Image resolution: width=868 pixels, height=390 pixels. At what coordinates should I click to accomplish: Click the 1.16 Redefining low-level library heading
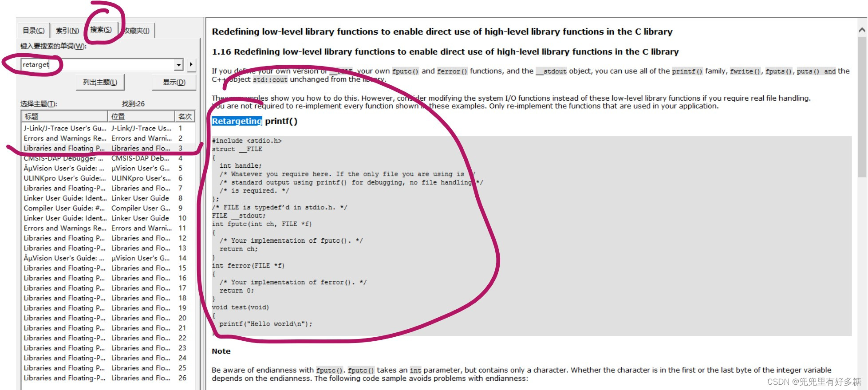point(445,51)
